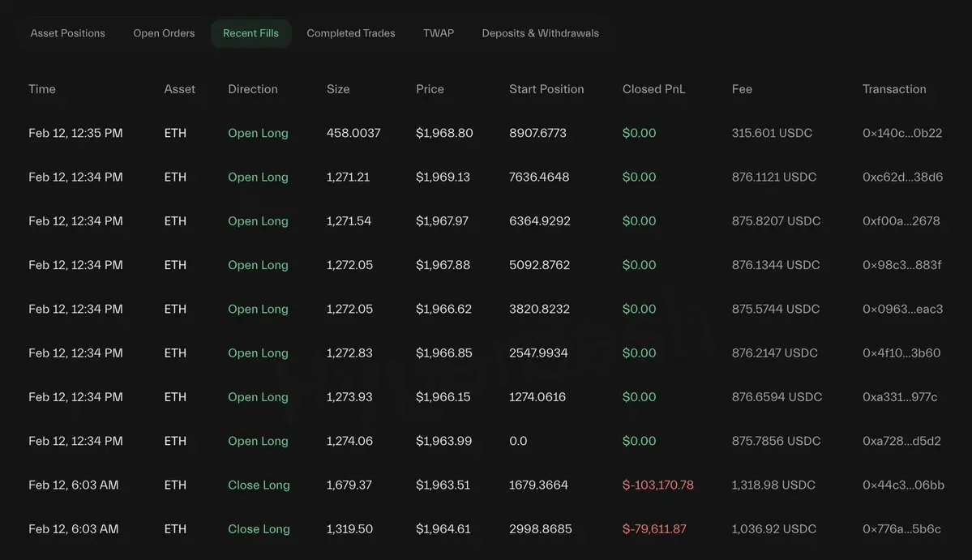Show the Deposits & Withdrawals tab
The height and width of the screenshot is (560, 972).
point(540,33)
